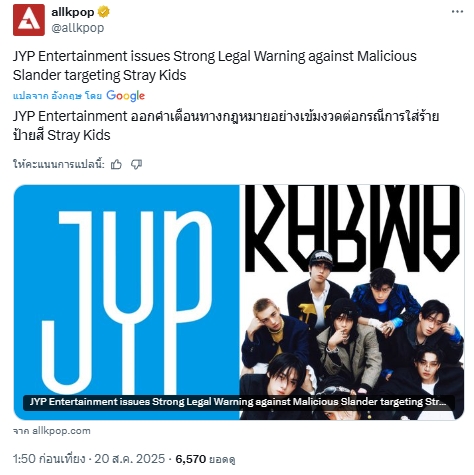Viewport: 474px width, 475px height.
Task: Open the allkpop display name link
Action: pos(73,12)
